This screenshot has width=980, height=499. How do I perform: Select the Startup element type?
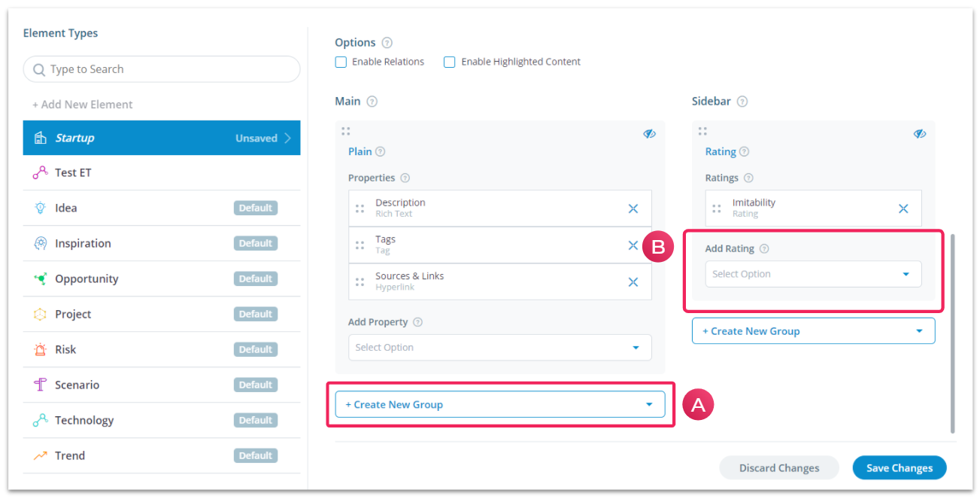(162, 138)
